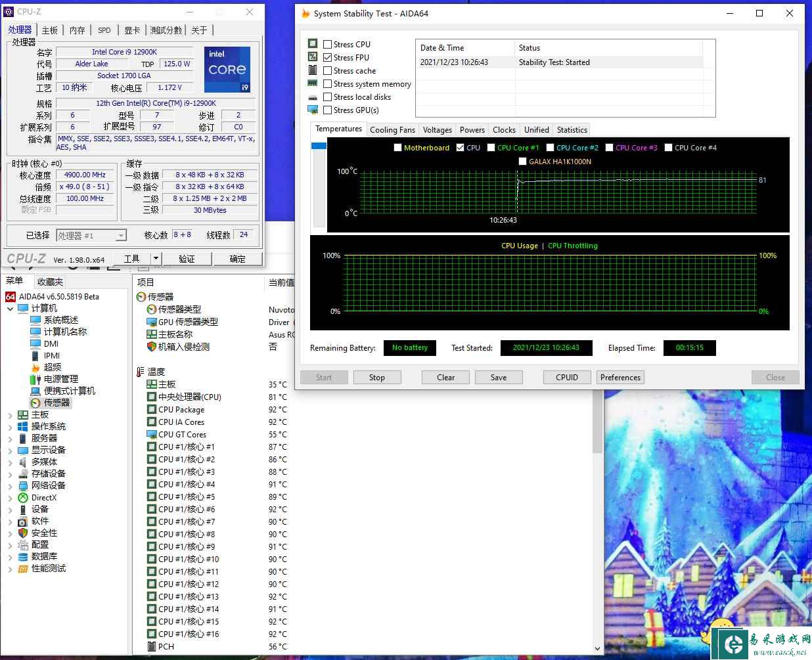812x660 pixels.
Task: Click the 多媒体 speaker icon
Action: (x=23, y=462)
